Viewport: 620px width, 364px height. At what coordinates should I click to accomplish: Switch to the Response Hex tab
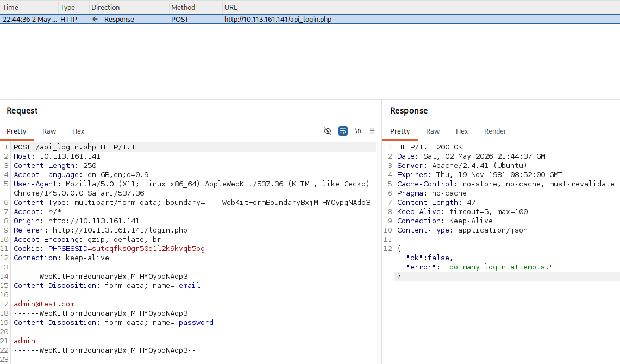point(462,131)
